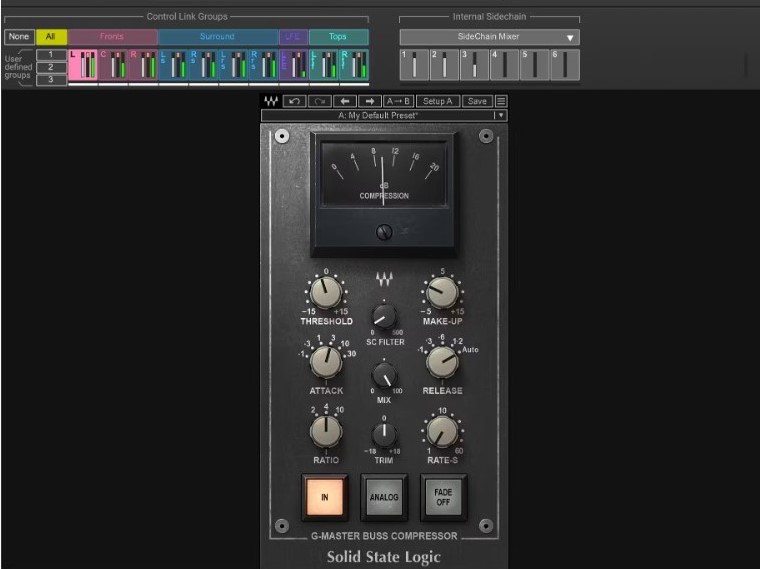This screenshot has height=569, width=760.
Task: Click the Release knob
Action: pos(442,363)
